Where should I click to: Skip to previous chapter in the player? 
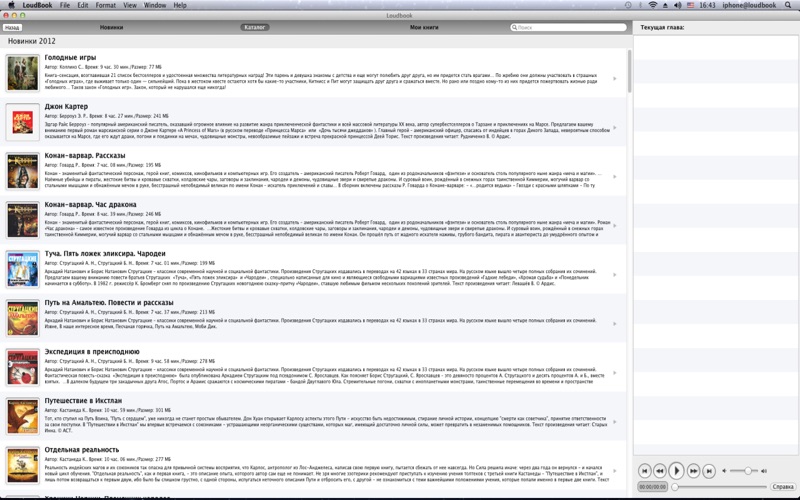pos(644,471)
